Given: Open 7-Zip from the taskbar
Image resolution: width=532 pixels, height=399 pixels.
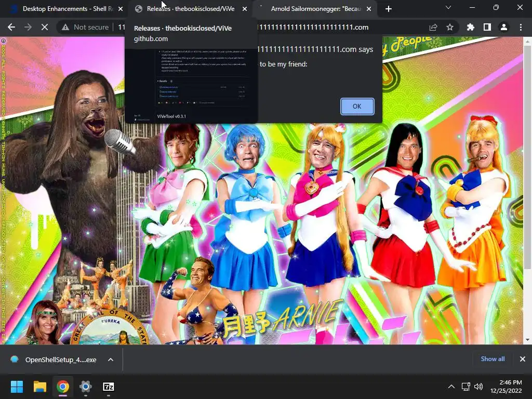Looking at the screenshot, I should click(109, 387).
